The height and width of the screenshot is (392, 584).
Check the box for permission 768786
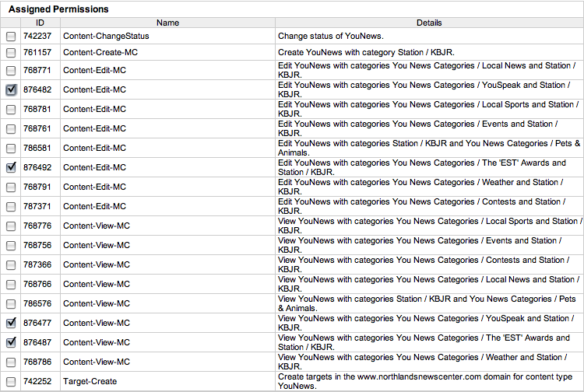click(x=11, y=362)
